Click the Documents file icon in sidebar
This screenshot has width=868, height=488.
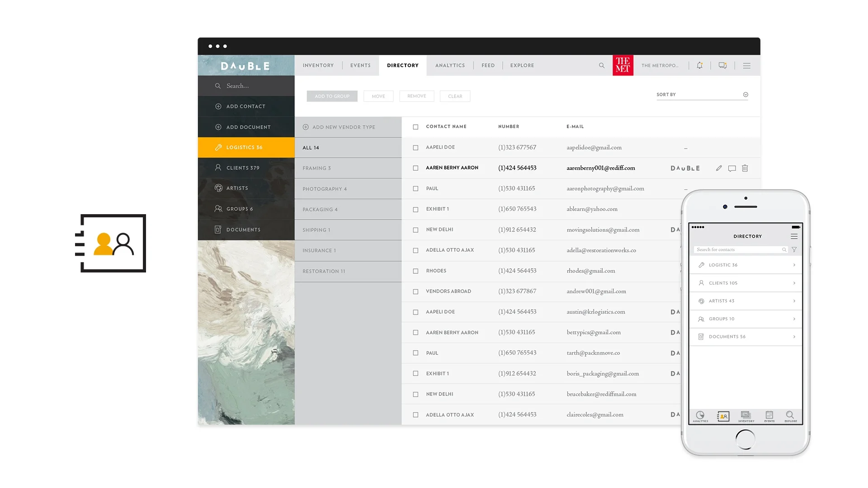click(218, 230)
